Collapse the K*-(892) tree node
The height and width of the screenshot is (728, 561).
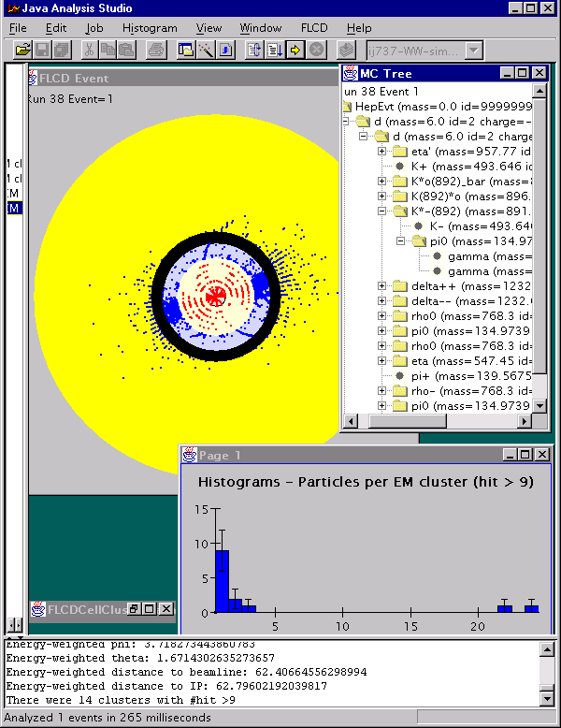pos(382,211)
